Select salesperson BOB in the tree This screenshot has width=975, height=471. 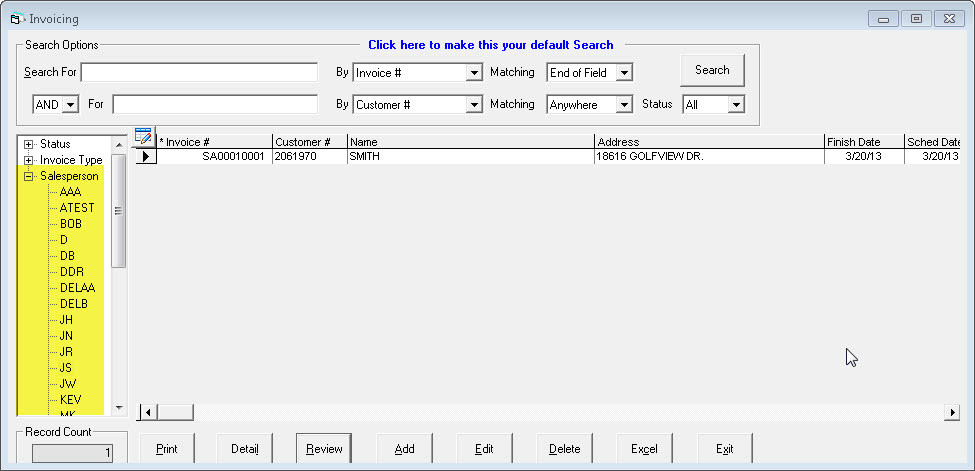coord(71,224)
